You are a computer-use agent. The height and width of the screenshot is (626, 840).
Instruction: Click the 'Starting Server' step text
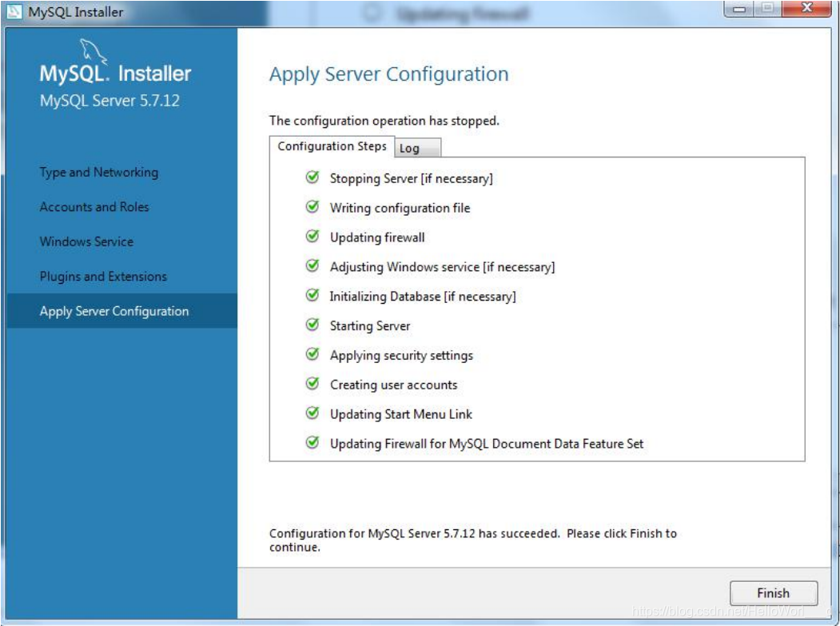click(x=369, y=326)
